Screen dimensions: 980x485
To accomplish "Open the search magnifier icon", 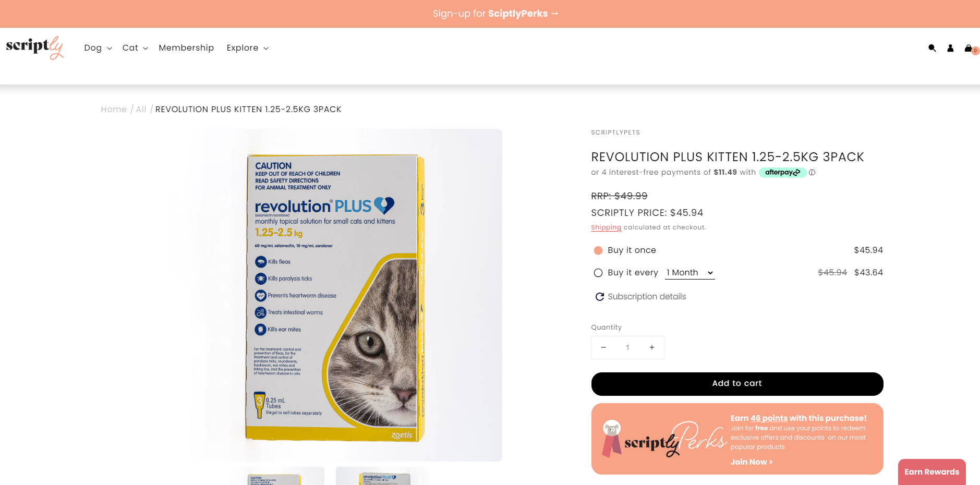I will [932, 48].
